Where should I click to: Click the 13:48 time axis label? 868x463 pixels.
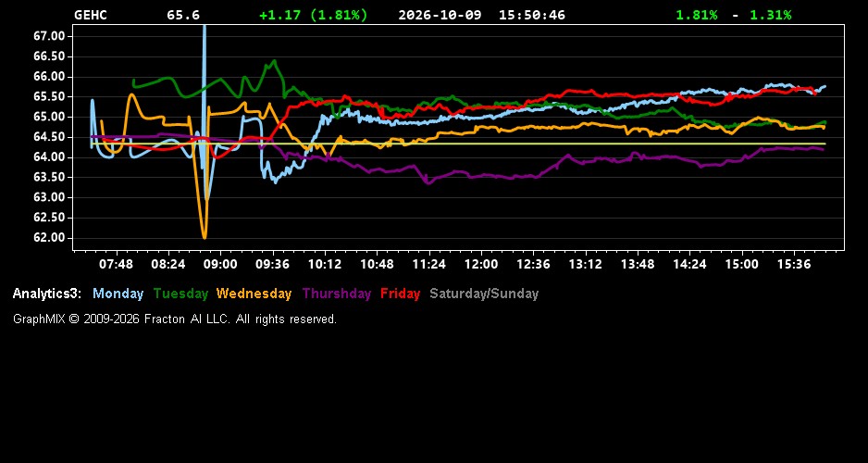638,264
